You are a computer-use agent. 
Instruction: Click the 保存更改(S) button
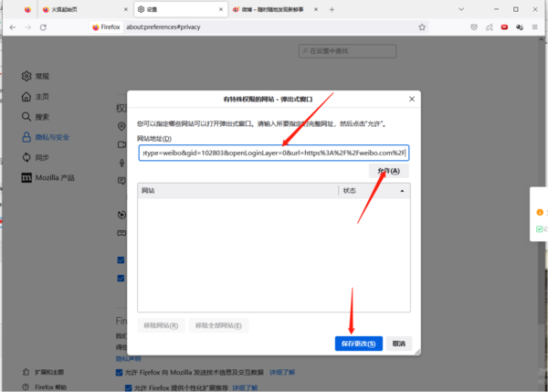point(359,344)
